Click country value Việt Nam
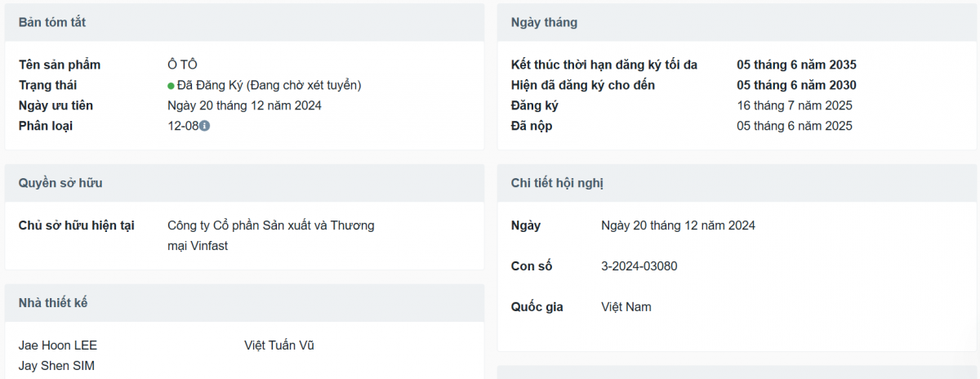The image size is (980, 379). click(x=626, y=307)
